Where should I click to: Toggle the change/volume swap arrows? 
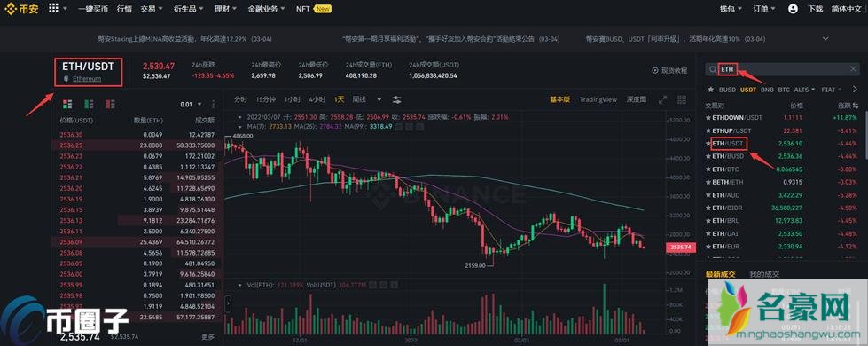tap(856, 106)
